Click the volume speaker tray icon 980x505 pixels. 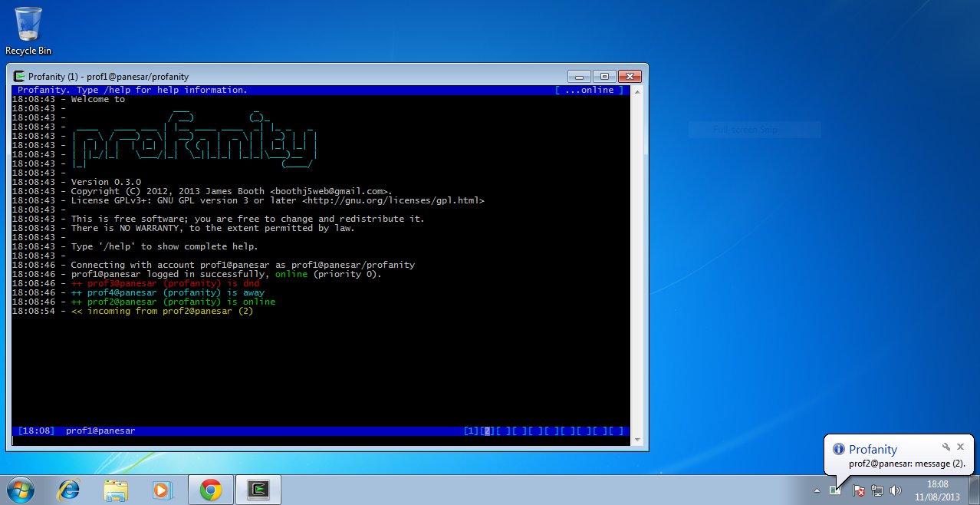[x=895, y=490]
